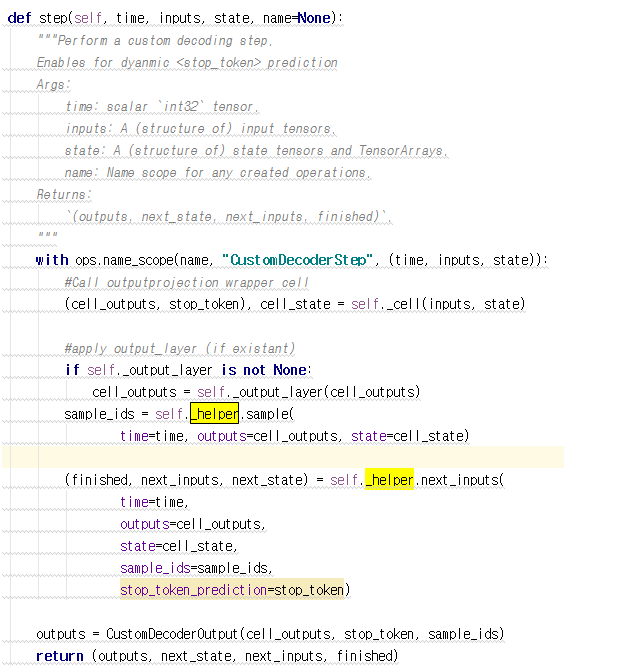Viewport: 636px width, 669px height.
Task: Click 'outputs=cell_outputs,' argument line
Action: (x=192, y=524)
